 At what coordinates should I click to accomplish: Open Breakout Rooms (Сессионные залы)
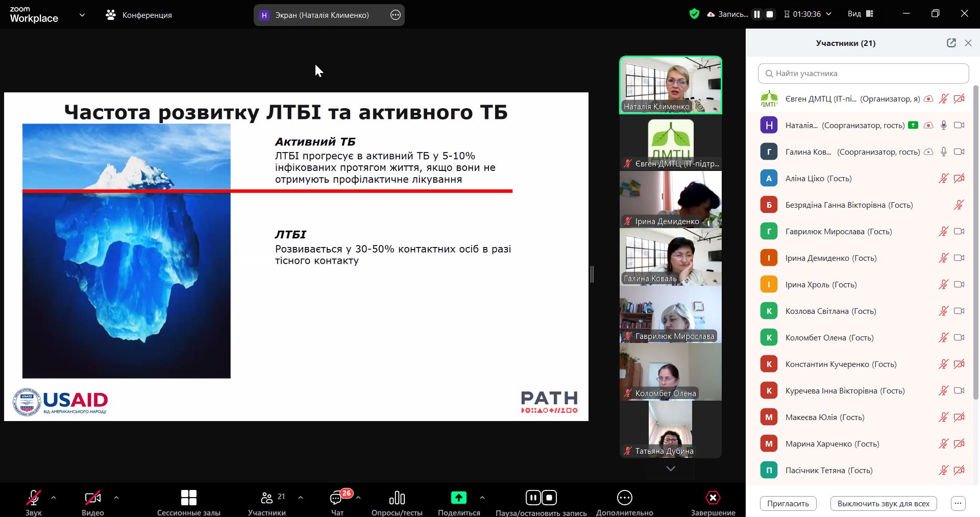click(188, 498)
